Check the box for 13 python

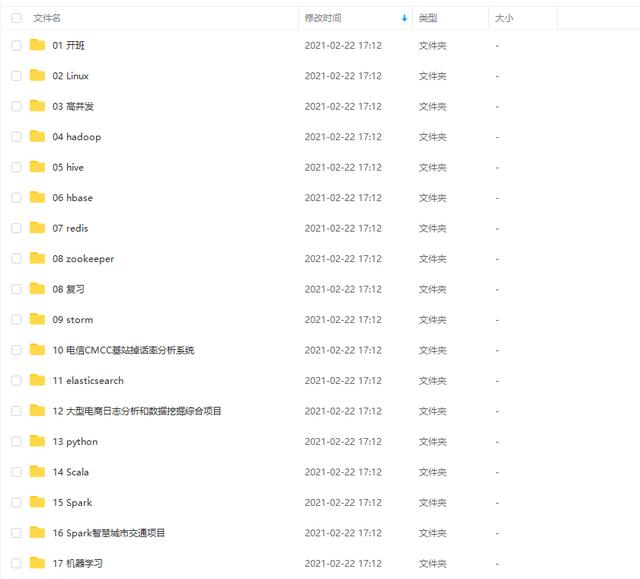point(16,441)
